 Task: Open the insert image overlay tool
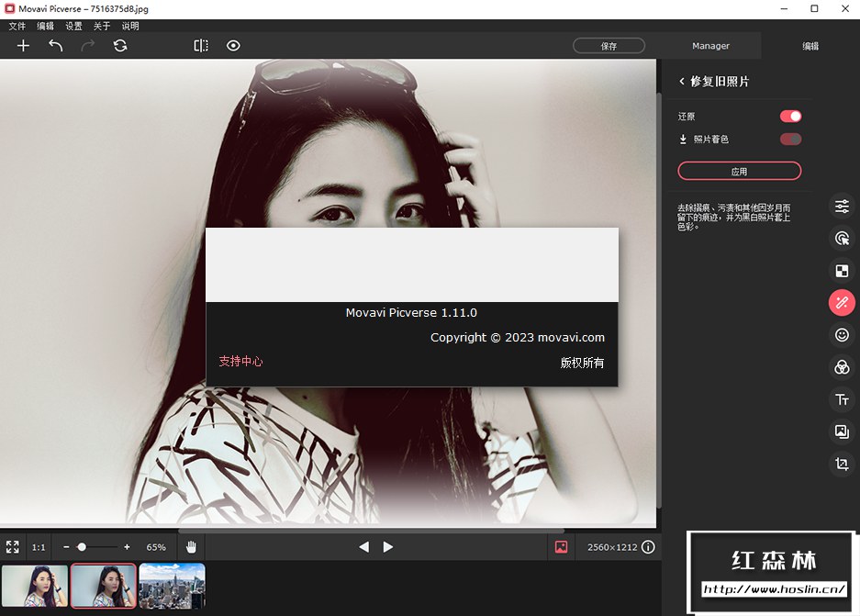click(x=842, y=431)
